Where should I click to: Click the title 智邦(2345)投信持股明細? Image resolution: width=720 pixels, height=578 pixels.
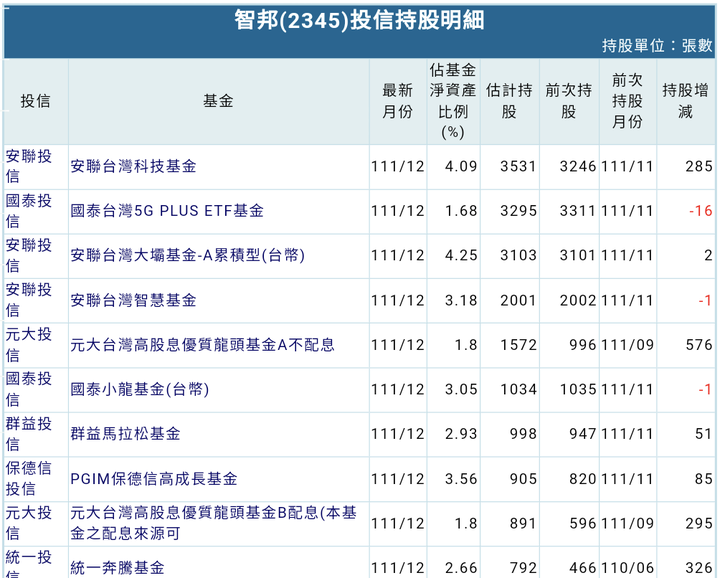[x=360, y=20]
